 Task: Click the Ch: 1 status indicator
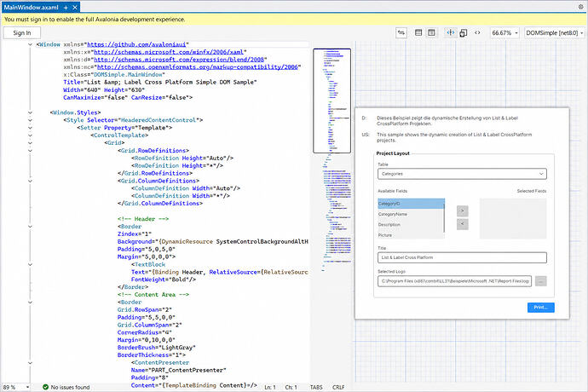point(291,387)
